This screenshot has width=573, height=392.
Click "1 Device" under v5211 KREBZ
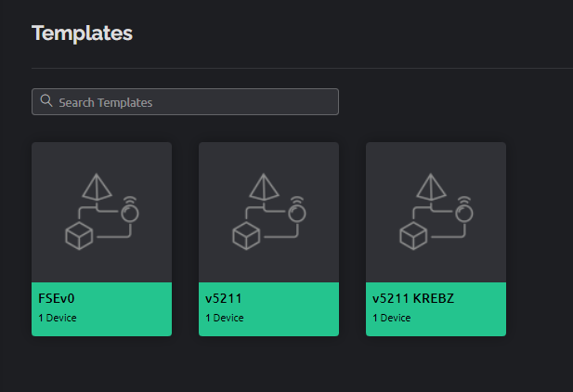(x=392, y=318)
